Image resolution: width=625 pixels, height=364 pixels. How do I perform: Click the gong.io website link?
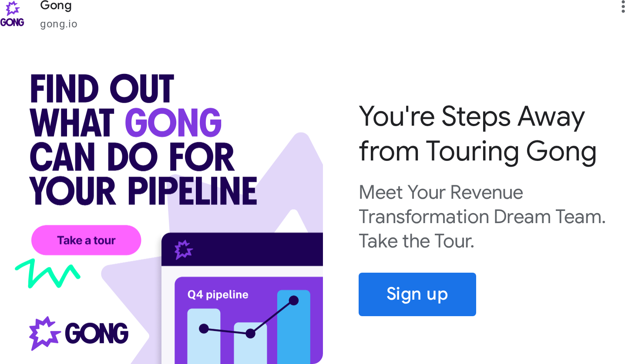point(58,24)
